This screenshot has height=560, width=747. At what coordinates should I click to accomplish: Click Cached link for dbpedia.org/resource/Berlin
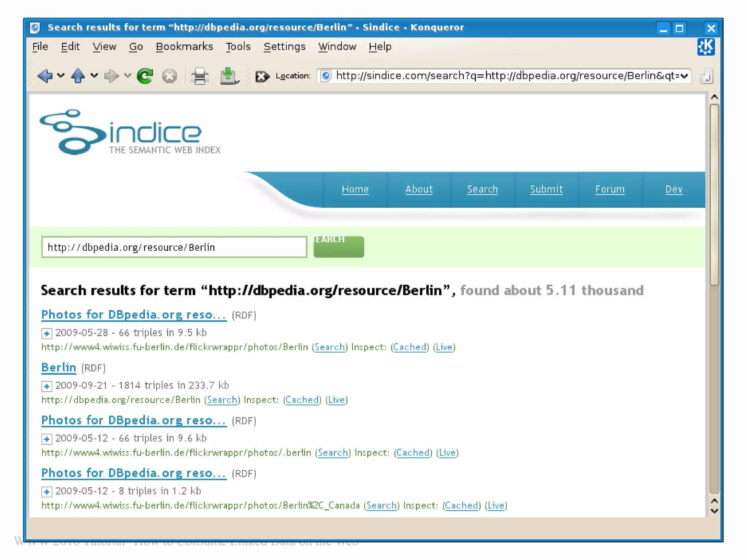tap(302, 400)
